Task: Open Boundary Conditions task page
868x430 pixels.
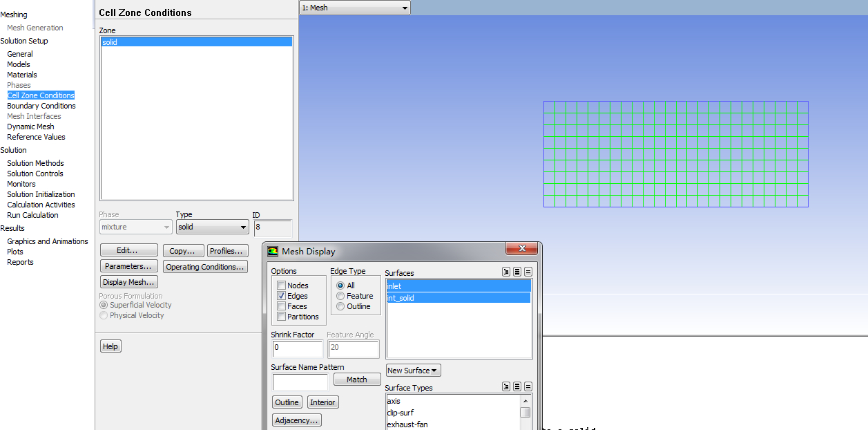Action: pyautogui.click(x=41, y=106)
